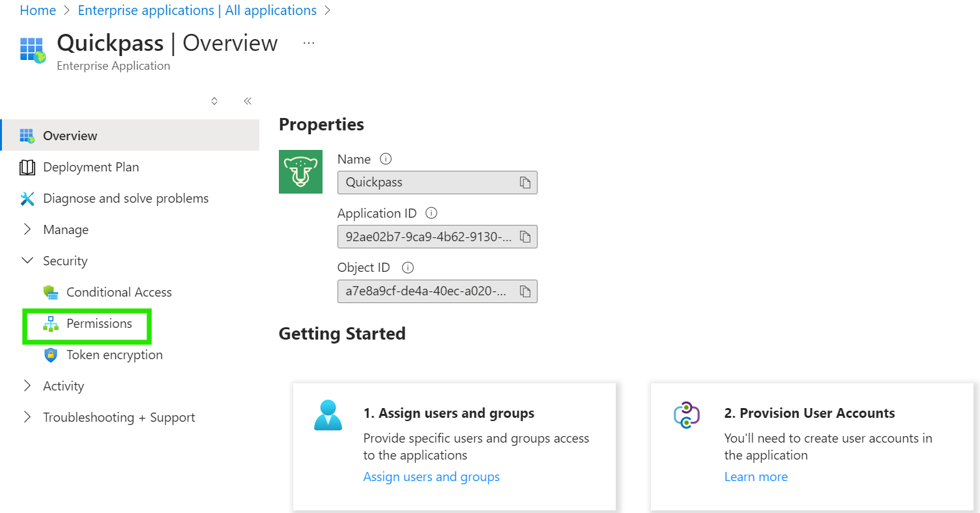Screen dimensions: 980x513
Task: Click the expand/collapse all menu groups icon
Action: click(x=214, y=101)
